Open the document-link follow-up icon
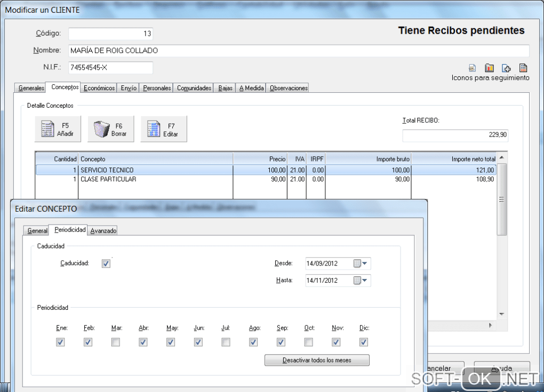The image size is (544, 392). [x=472, y=68]
